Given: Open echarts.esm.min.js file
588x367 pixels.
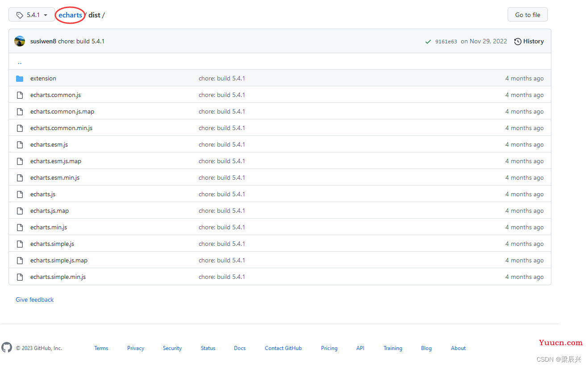Looking at the screenshot, I should click(x=55, y=178).
